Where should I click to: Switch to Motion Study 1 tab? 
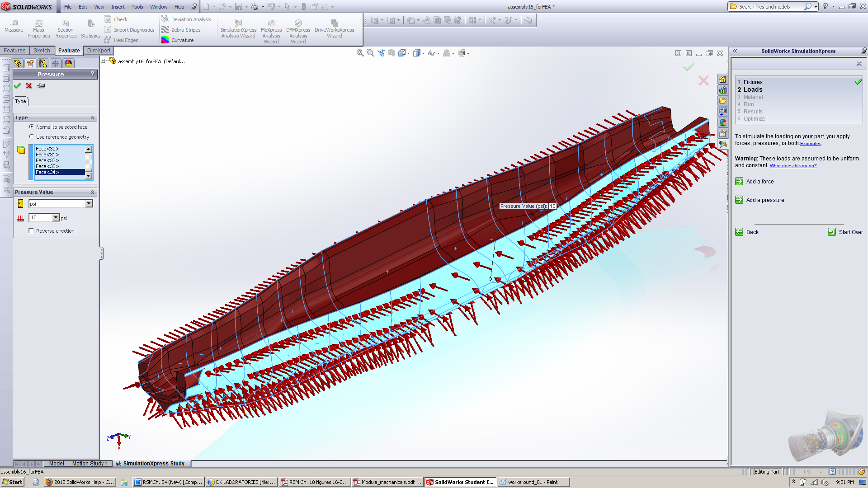(x=90, y=464)
